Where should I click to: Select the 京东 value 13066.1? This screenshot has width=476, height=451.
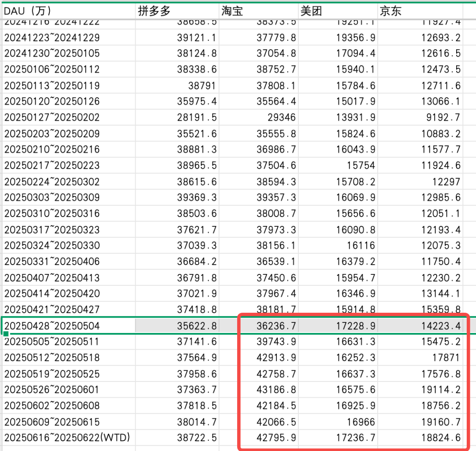(x=420, y=101)
